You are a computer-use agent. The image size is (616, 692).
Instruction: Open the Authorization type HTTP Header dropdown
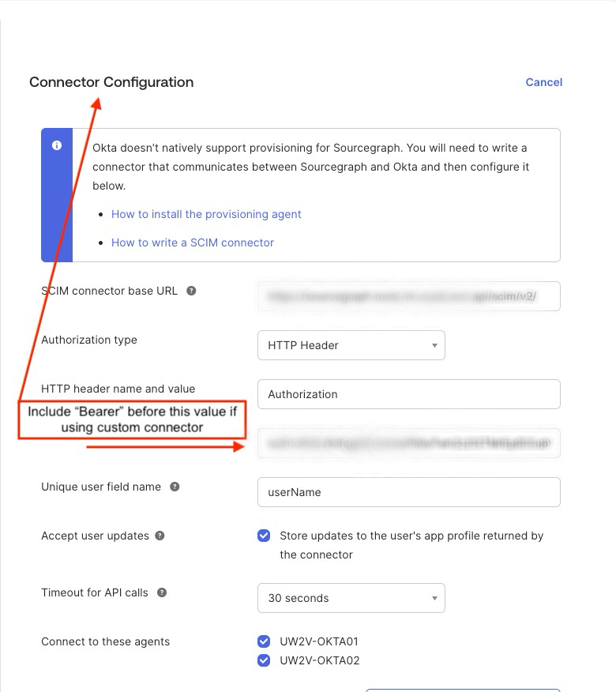point(351,345)
